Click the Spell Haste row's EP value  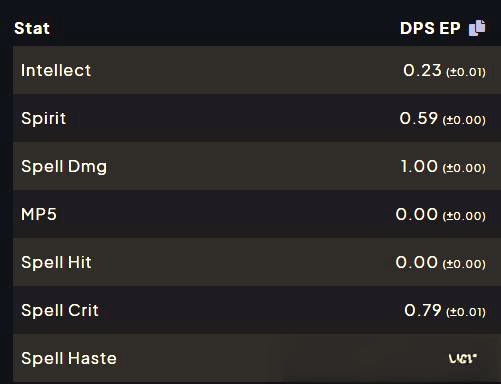pyautogui.click(x=463, y=359)
